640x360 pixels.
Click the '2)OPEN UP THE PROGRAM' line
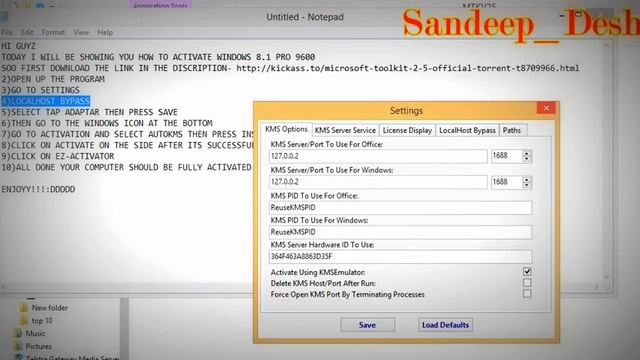tap(53, 79)
